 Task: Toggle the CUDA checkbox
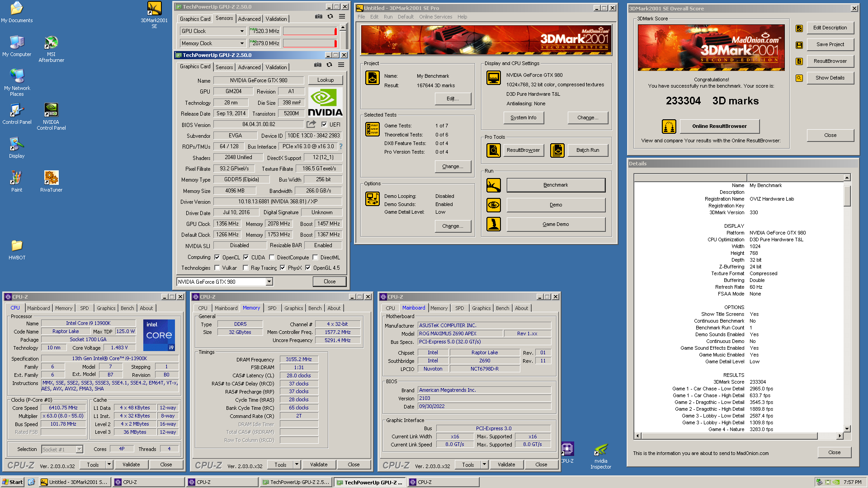[x=246, y=257]
